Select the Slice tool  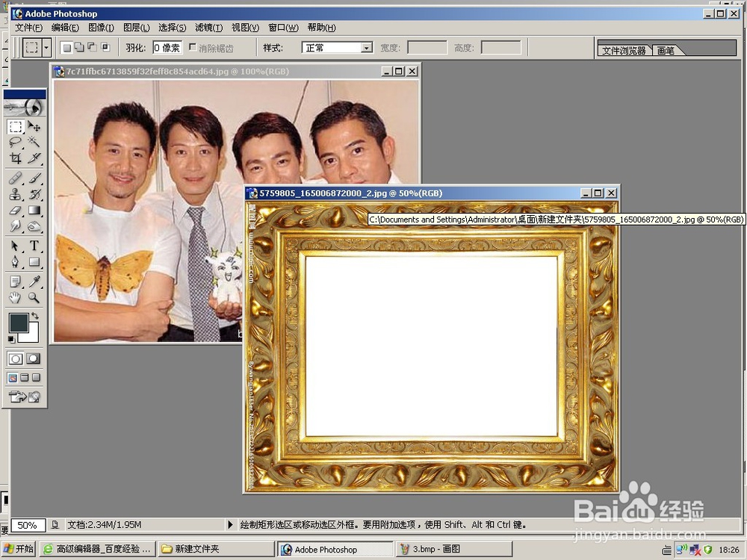34,158
